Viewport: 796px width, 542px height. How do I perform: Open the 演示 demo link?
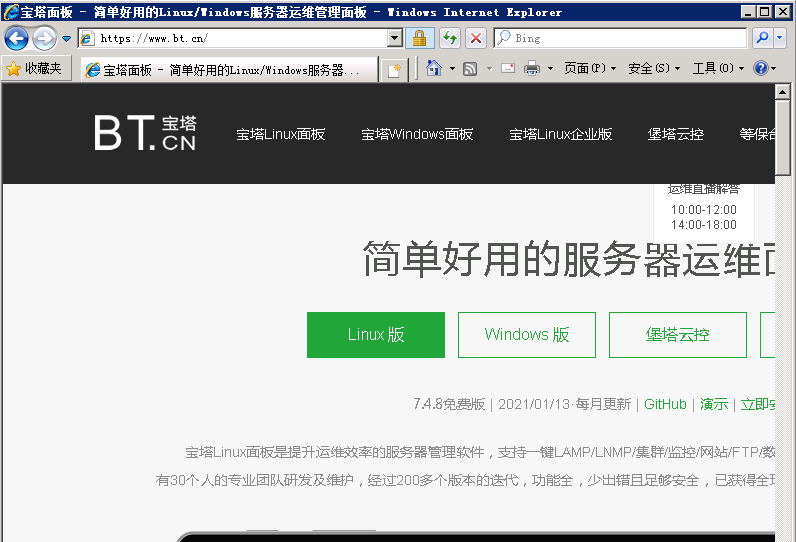714,404
